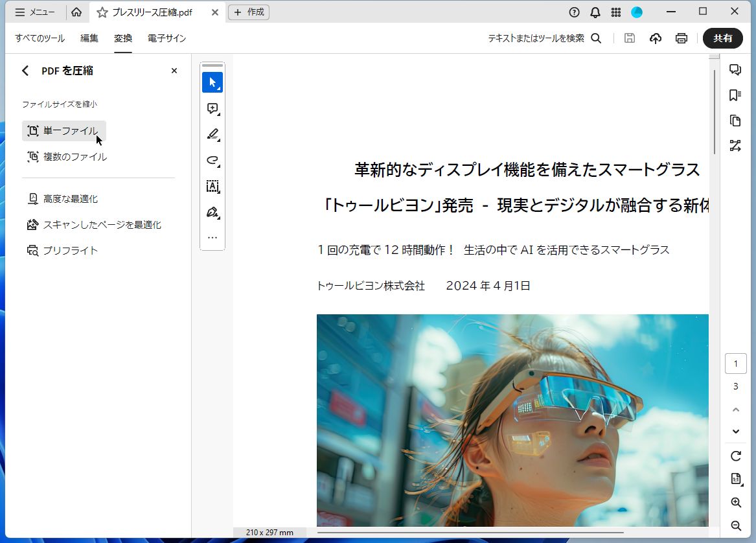756x543 pixels.
Task: Open the page thumbnails panel
Action: [735, 121]
